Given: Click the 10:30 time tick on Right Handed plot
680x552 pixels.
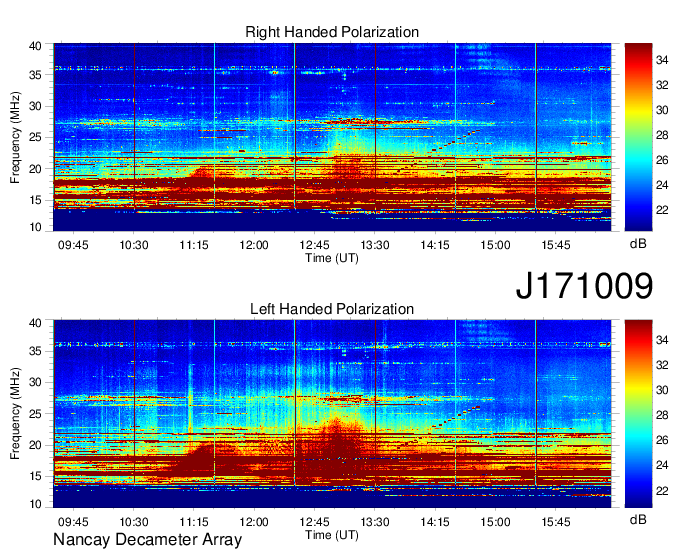Looking at the screenshot, I should [134, 245].
